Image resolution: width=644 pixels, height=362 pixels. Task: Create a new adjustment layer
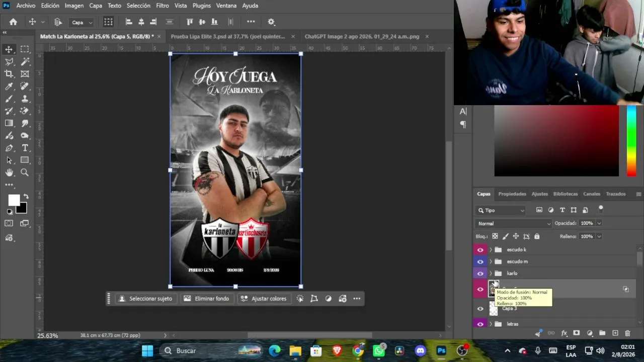[x=590, y=333]
